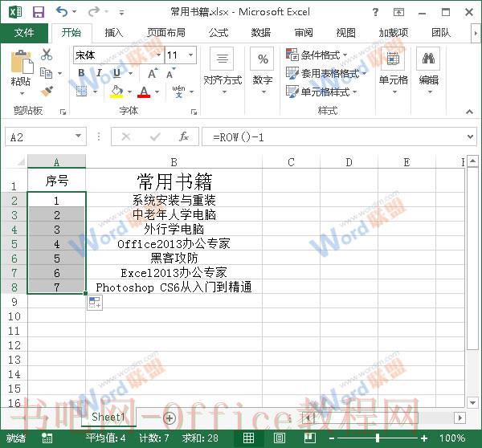
Task: Cut selection with scissors icon
Action: tap(47, 55)
